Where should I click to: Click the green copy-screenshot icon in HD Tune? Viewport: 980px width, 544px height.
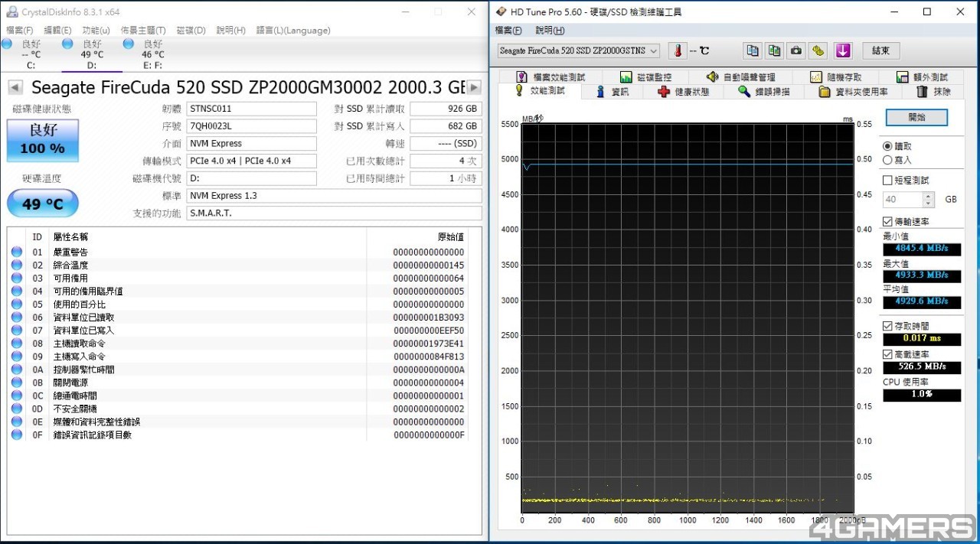point(775,50)
